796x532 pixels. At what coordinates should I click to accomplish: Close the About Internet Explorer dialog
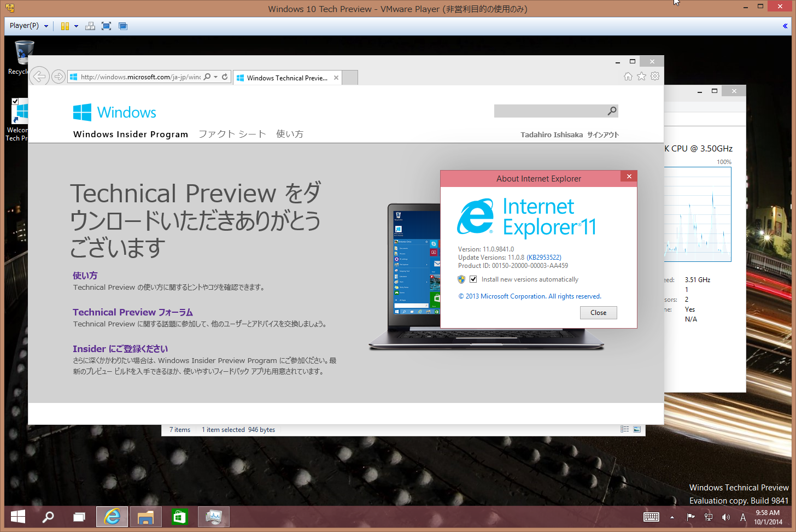point(629,177)
